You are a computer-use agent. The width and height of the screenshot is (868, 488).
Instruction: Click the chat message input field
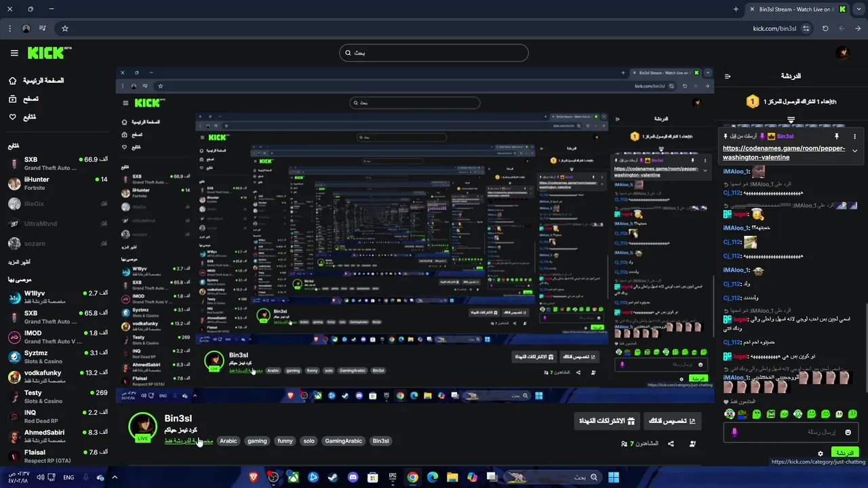(791, 432)
